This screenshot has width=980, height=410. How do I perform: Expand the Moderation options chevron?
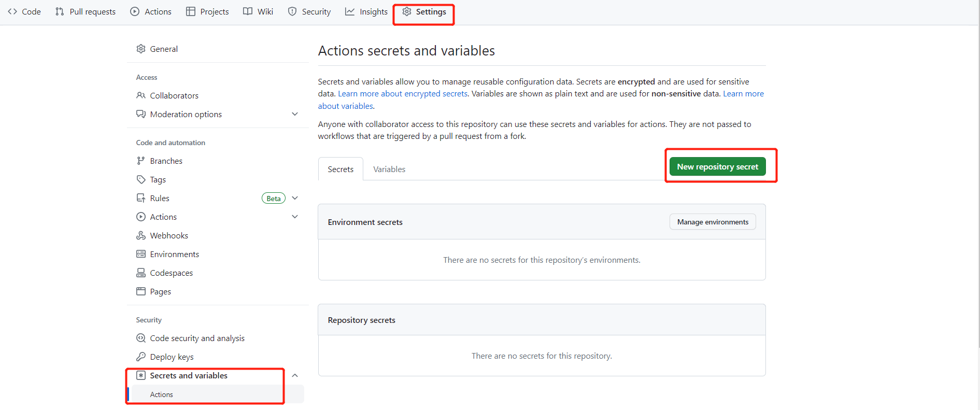point(295,114)
